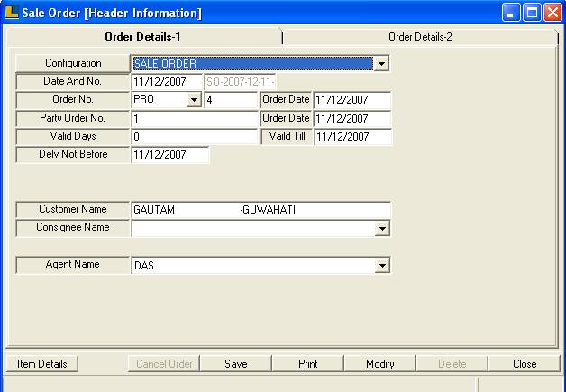Screen dimensions: 566x392
Task: Click the Order No. field containing 4
Action: click(x=231, y=100)
